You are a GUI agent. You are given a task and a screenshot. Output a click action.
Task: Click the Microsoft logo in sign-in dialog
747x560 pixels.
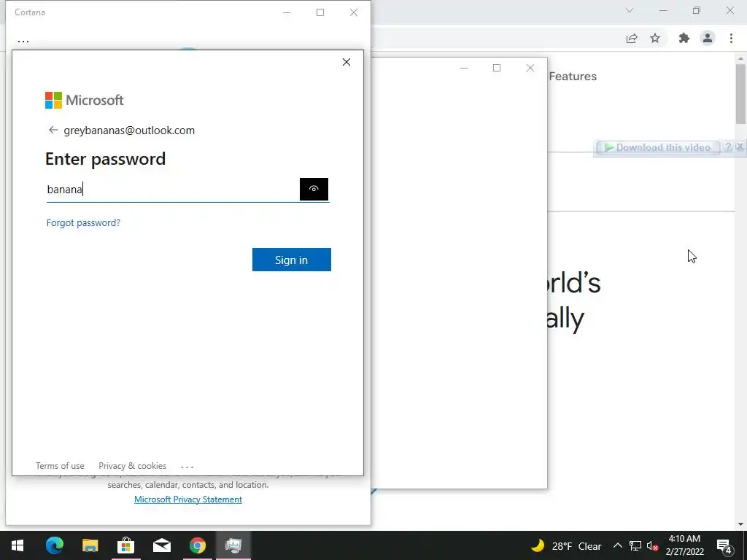tap(85, 100)
